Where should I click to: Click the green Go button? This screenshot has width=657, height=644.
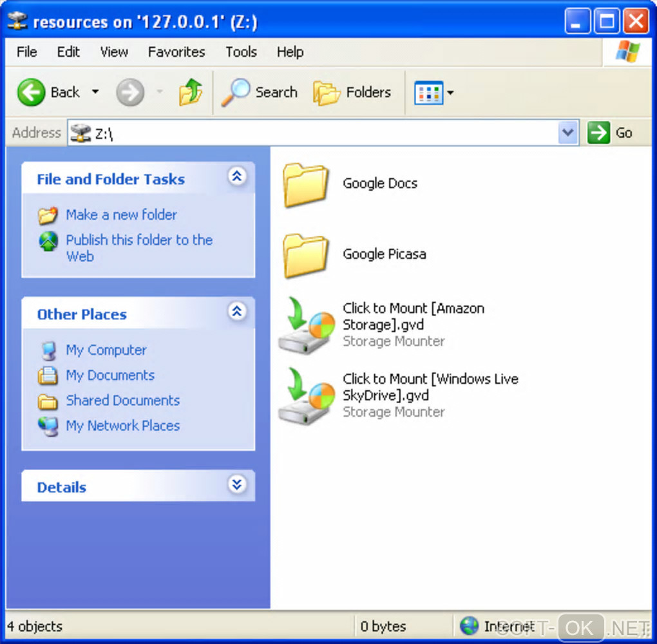pyautogui.click(x=610, y=133)
